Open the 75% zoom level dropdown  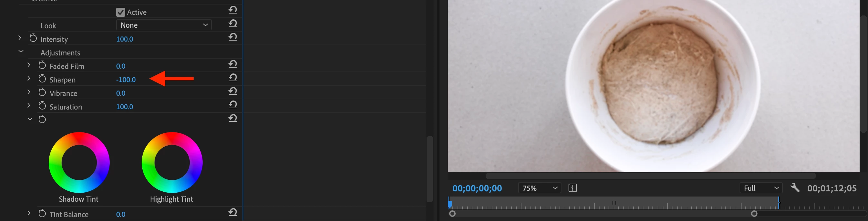tap(540, 188)
